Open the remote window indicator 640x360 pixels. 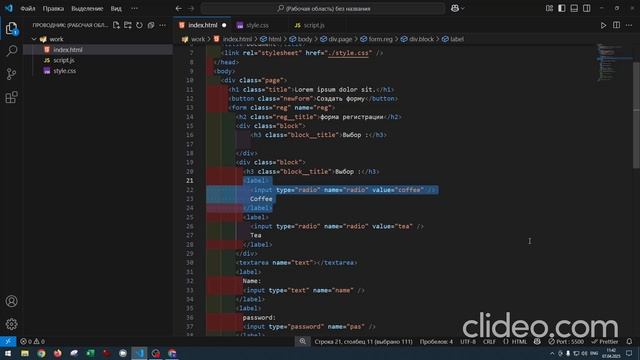(8, 341)
